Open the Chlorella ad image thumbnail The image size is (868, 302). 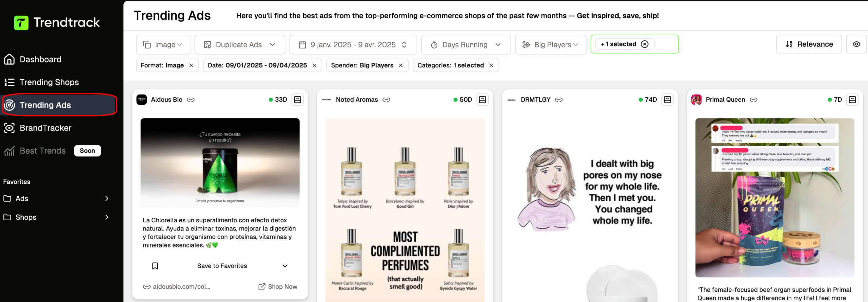tap(220, 163)
